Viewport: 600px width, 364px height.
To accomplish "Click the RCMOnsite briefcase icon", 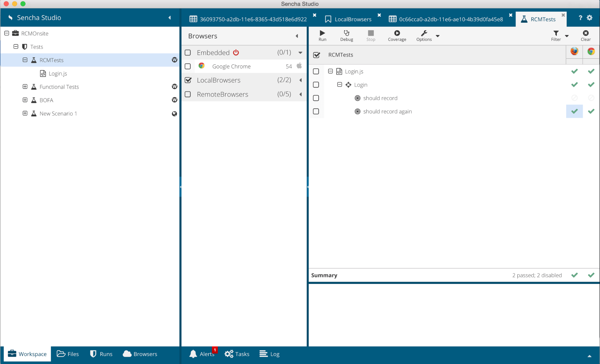I will (15, 33).
